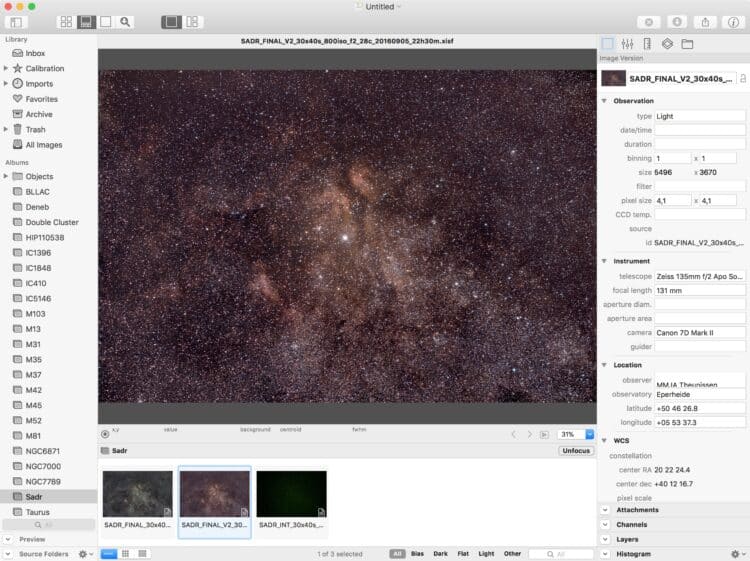The width and height of the screenshot is (750, 561).
Task: Open inspector gear menu at bottom right
Action: coord(738,554)
